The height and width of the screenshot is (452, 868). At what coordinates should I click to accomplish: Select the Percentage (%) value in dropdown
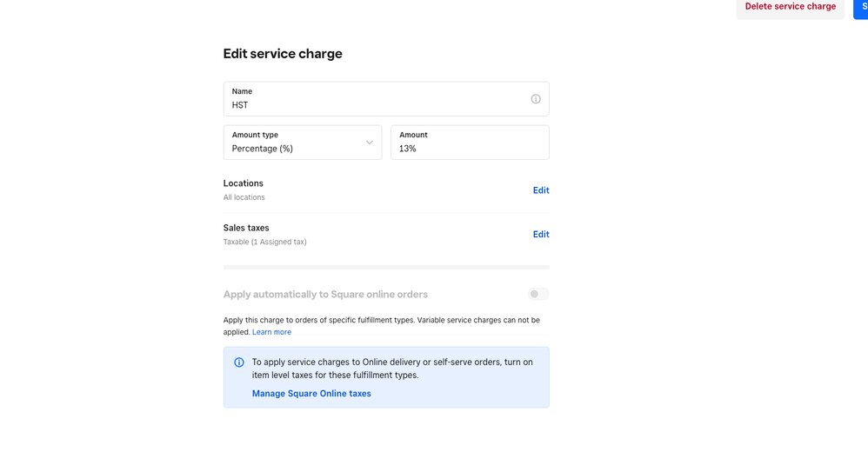point(263,149)
